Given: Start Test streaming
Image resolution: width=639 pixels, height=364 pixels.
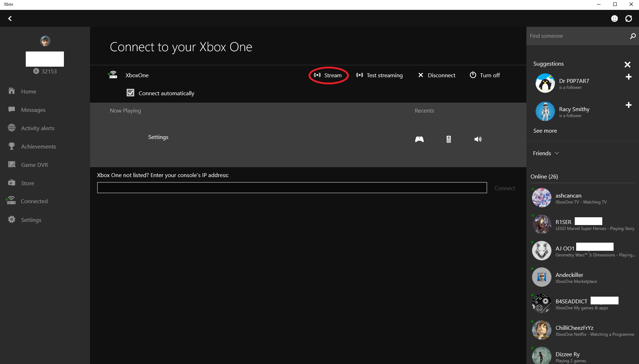Looking at the screenshot, I should click(x=379, y=75).
